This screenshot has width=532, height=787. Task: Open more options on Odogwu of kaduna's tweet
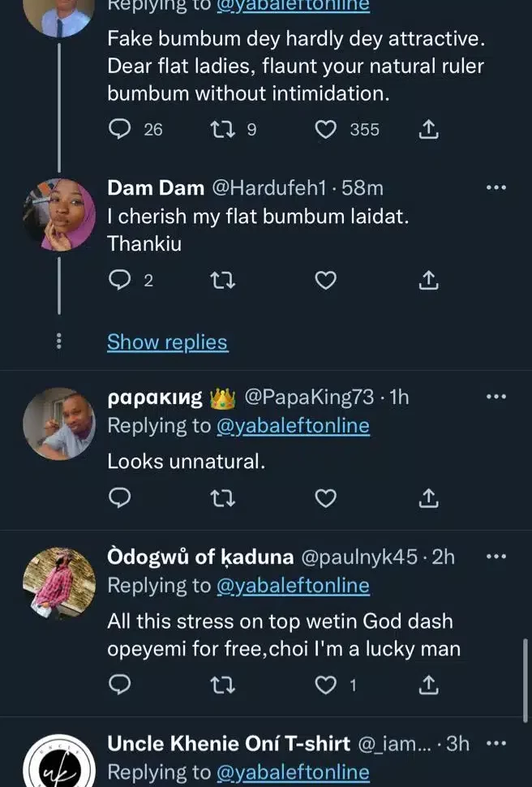click(x=496, y=557)
